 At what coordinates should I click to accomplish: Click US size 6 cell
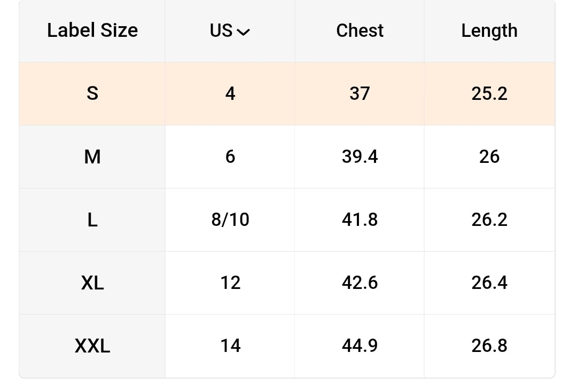[230, 157]
